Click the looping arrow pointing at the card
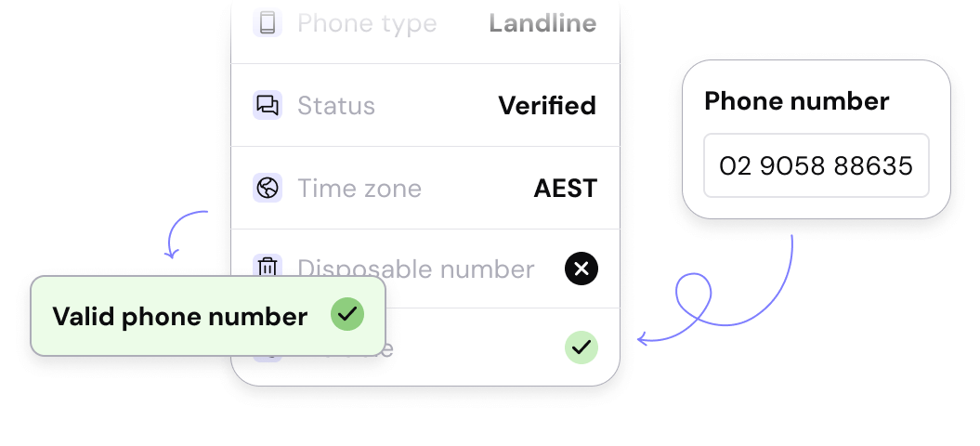The image size is (980, 446). (715, 297)
